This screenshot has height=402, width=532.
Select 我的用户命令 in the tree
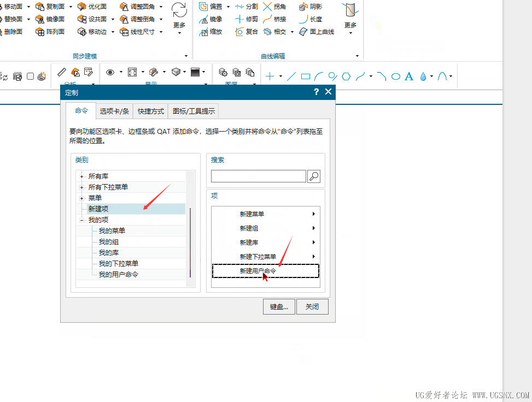click(119, 275)
